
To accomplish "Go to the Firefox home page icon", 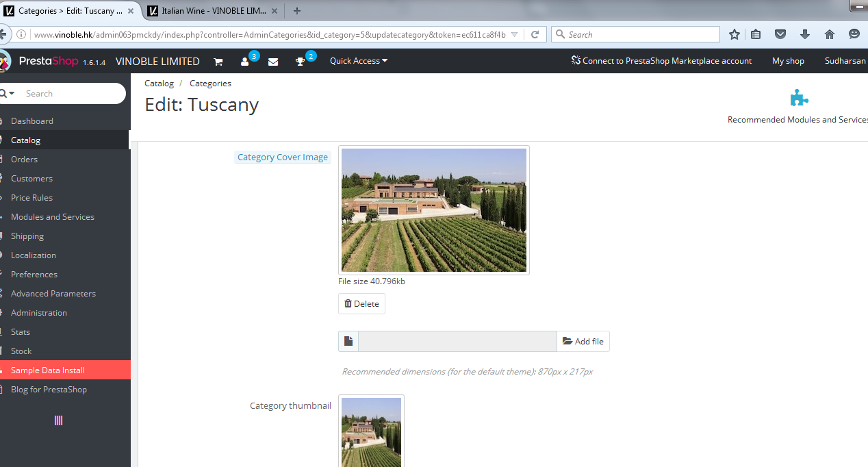I will click(830, 34).
